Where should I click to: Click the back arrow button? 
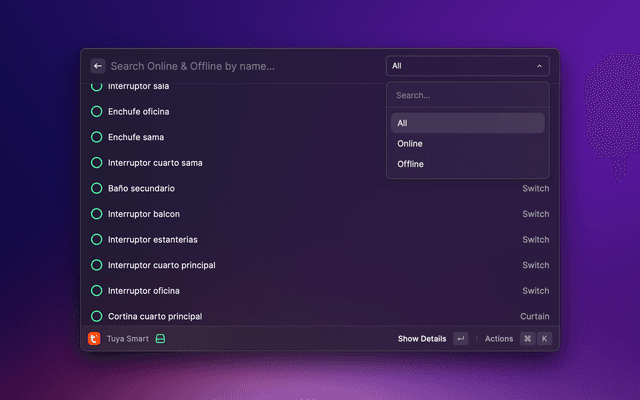(x=98, y=66)
